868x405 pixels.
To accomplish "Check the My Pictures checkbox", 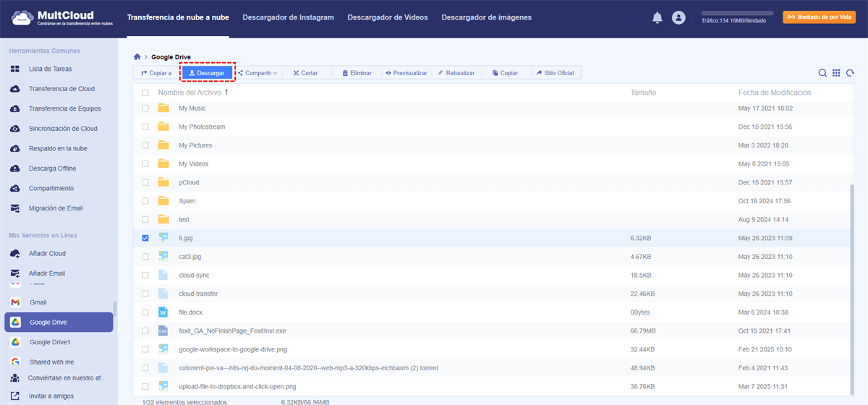I will (145, 145).
